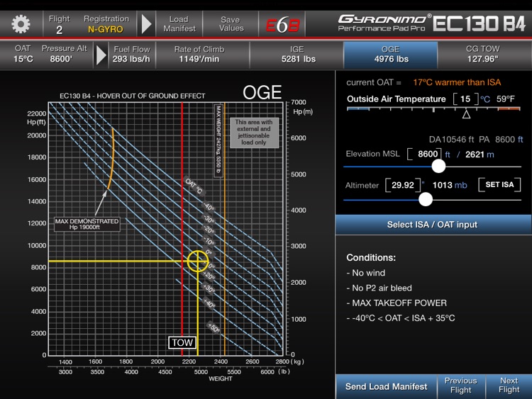Tap the MAX TAKEOFF POWER condition
The image size is (532, 399).
pyautogui.click(x=397, y=303)
